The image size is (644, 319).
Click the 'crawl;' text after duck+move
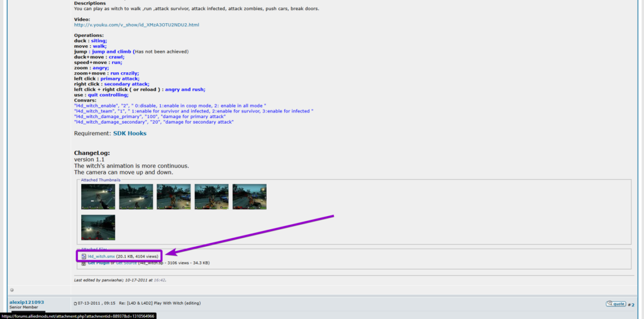click(x=116, y=57)
